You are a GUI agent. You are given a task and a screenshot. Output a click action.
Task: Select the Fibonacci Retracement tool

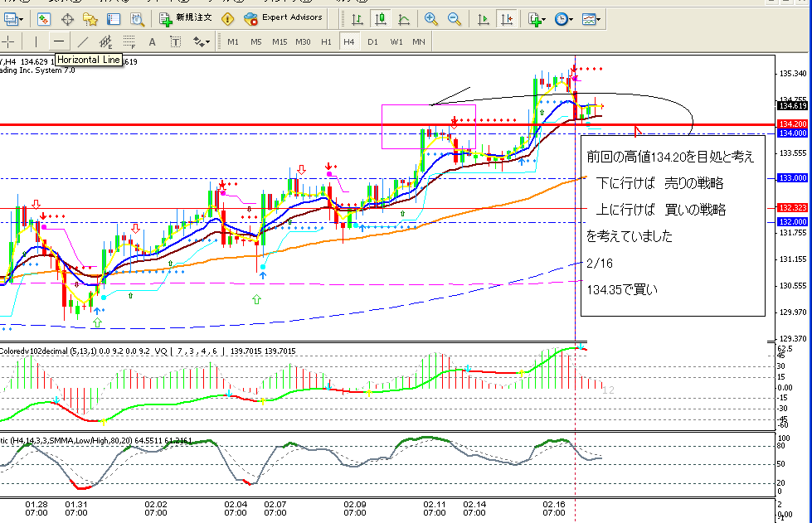(129, 41)
